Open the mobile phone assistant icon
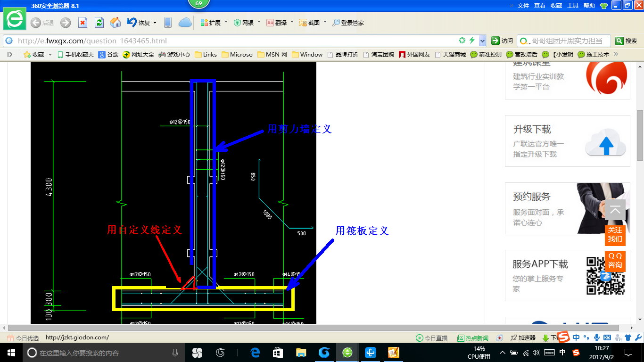The image size is (644, 362). (x=167, y=23)
